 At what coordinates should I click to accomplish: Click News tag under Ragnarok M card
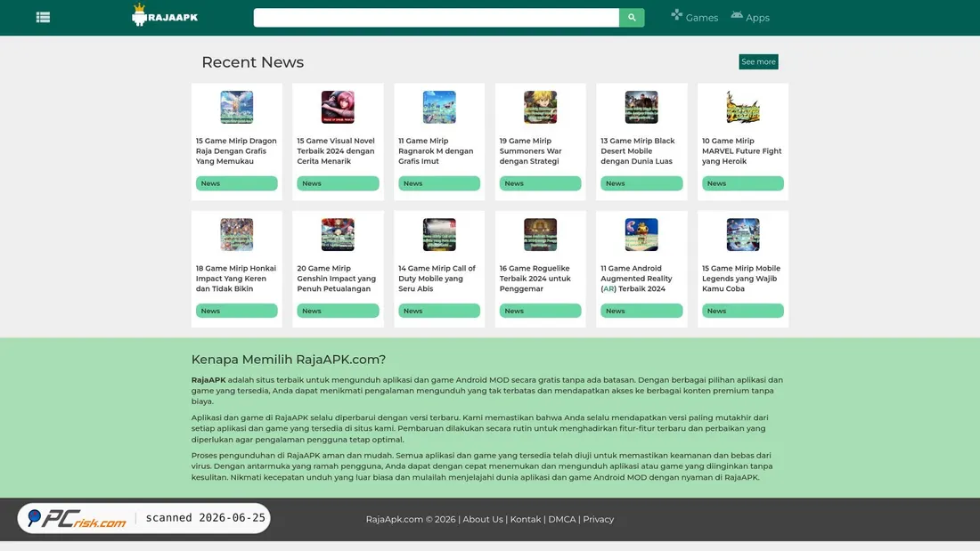tap(438, 183)
